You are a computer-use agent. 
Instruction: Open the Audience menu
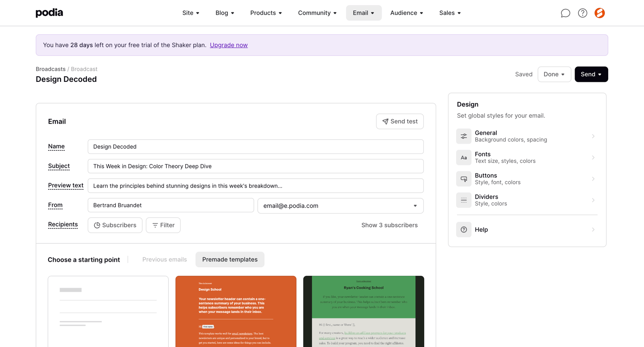[407, 13]
